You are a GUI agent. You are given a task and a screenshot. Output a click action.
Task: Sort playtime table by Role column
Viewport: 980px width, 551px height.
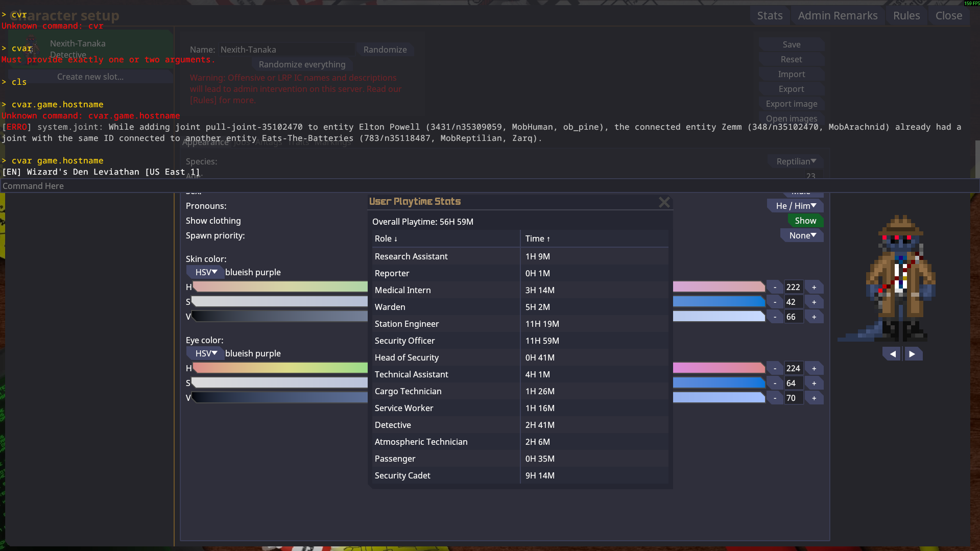pyautogui.click(x=386, y=238)
